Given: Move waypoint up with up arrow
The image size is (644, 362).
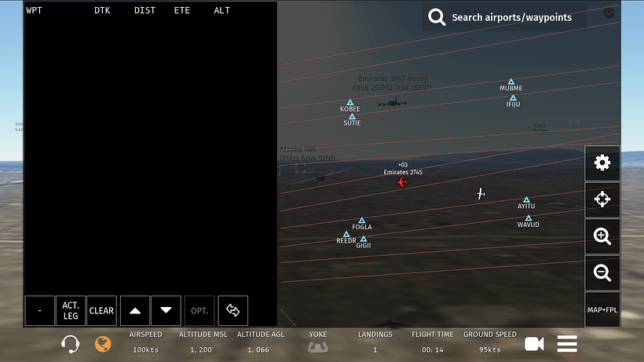Looking at the screenshot, I should pos(135,311).
